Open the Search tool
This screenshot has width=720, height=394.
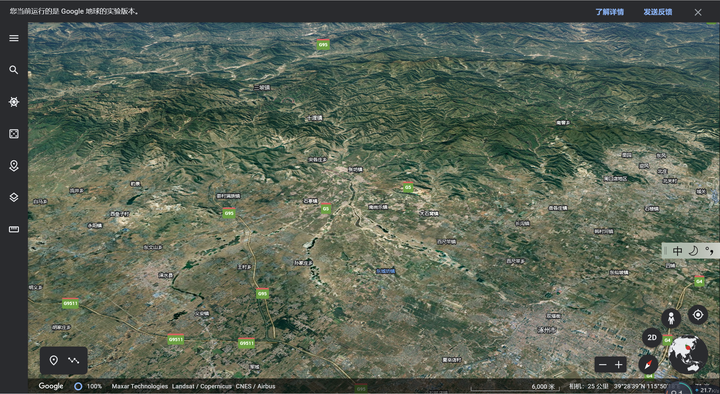[14, 70]
